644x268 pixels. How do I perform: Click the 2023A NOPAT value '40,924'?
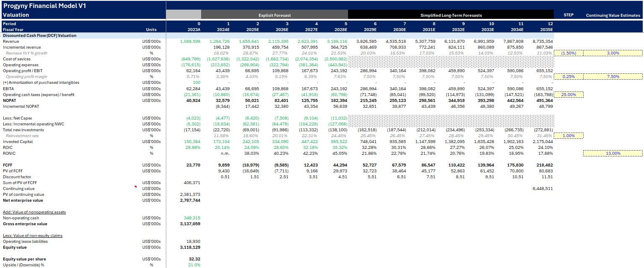194,100
